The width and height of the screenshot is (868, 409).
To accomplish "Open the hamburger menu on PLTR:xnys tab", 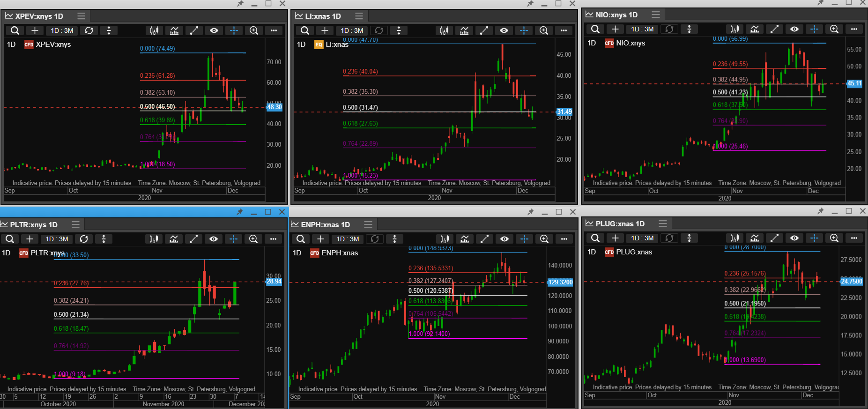I will click(75, 224).
